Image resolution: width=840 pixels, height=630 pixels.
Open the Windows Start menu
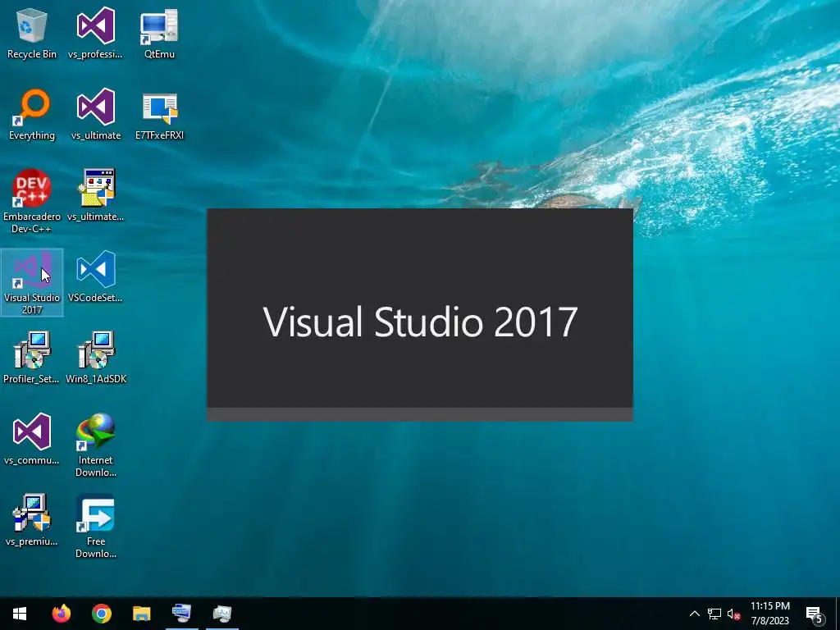(x=20, y=614)
